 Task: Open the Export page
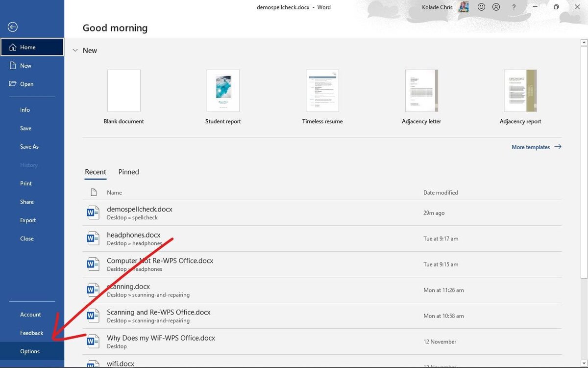[x=32, y=220]
